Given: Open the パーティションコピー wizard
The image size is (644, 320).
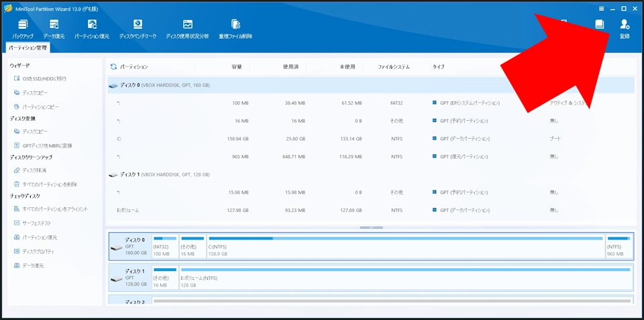Looking at the screenshot, I should 36,107.
